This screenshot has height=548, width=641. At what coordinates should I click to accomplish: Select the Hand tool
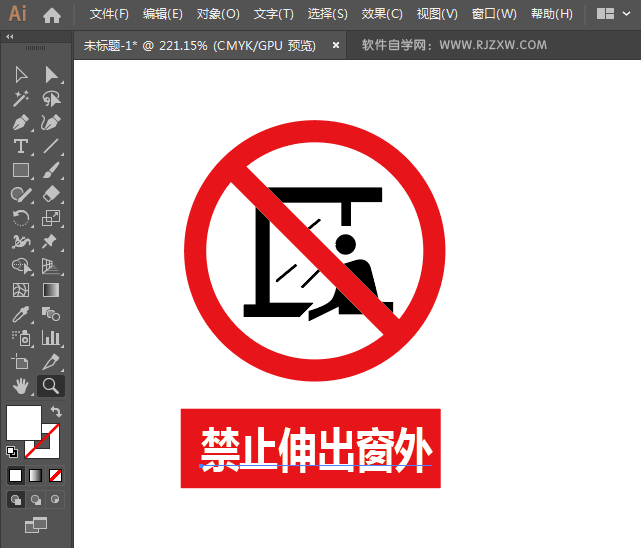[21, 386]
